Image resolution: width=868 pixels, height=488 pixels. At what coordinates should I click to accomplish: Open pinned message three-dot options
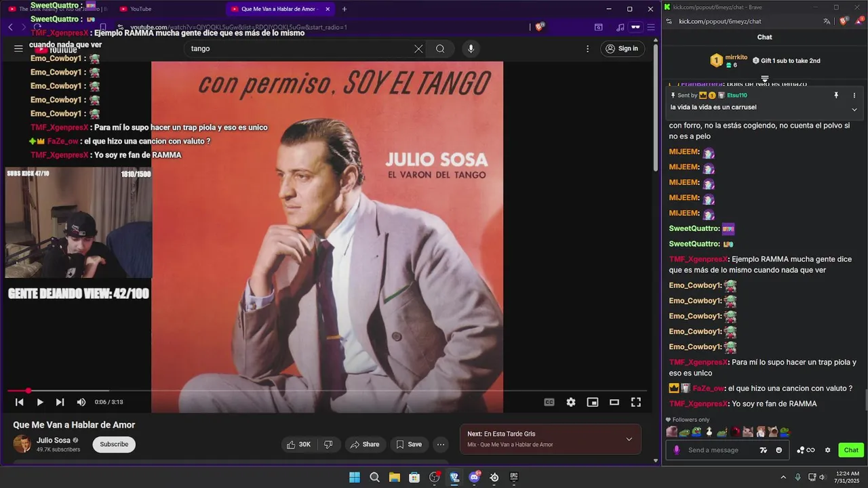pos(854,96)
